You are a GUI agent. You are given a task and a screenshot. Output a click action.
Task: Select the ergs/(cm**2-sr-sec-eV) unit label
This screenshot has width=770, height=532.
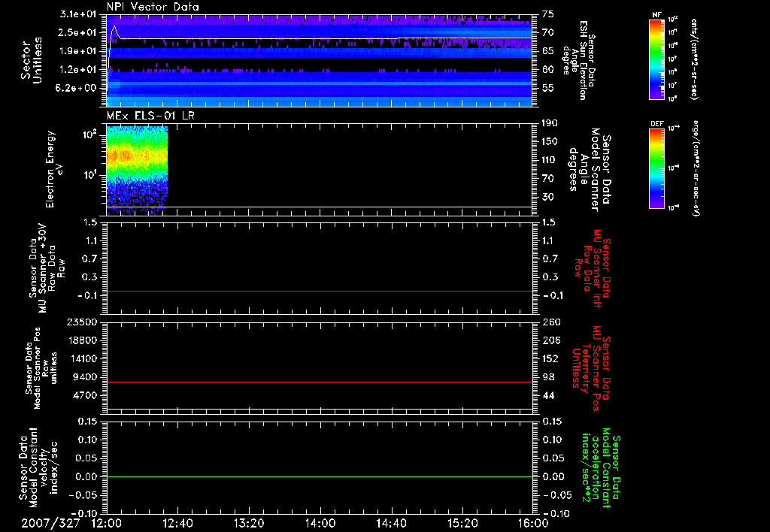point(696,168)
